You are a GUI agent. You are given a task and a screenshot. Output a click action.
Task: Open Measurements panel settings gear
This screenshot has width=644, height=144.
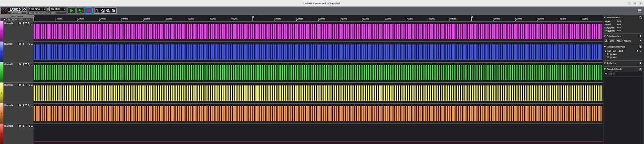point(640,17)
